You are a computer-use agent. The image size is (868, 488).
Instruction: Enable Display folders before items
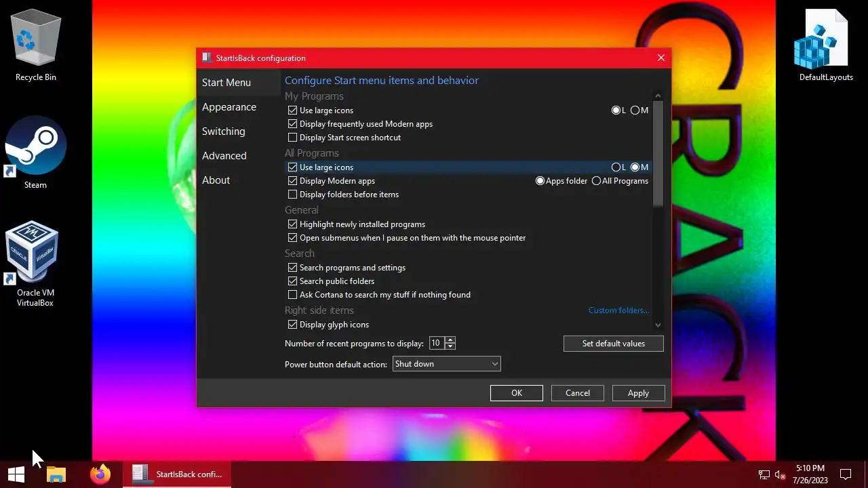click(x=292, y=195)
